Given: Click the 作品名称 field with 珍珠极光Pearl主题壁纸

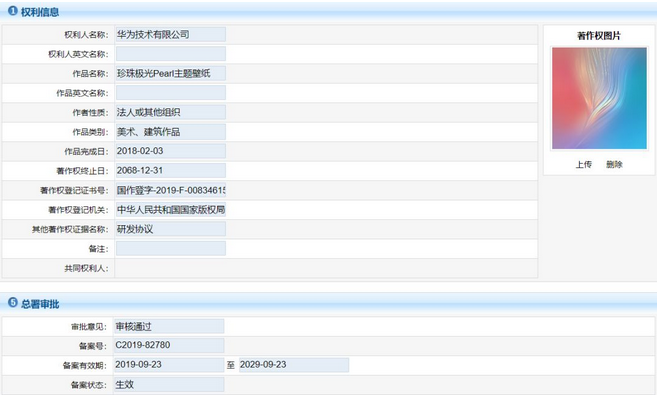Looking at the screenshot, I should click(x=171, y=73).
